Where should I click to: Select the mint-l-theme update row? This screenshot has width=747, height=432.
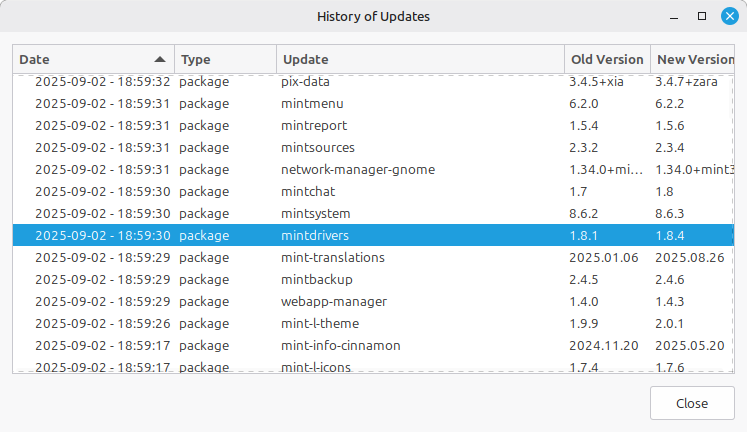click(373, 323)
